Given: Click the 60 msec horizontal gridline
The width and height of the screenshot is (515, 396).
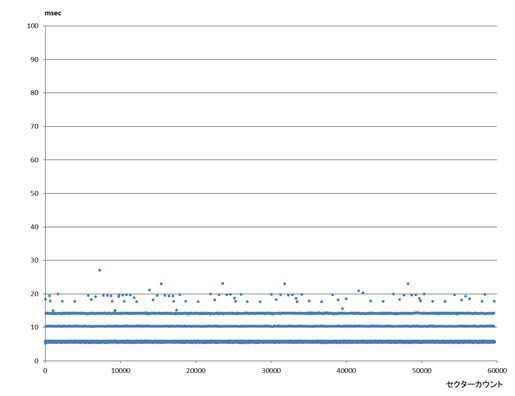Looking at the screenshot, I should pos(271,160).
